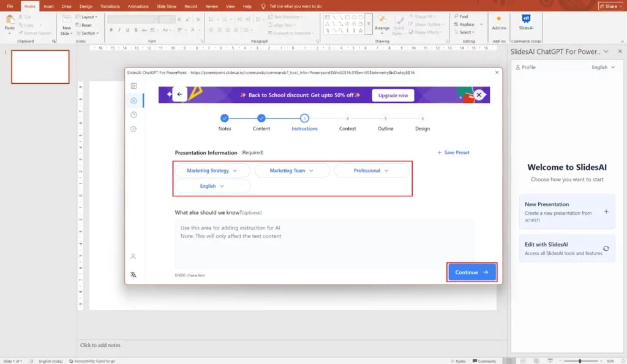Click the blue Continue button
627x364 pixels.
471,272
